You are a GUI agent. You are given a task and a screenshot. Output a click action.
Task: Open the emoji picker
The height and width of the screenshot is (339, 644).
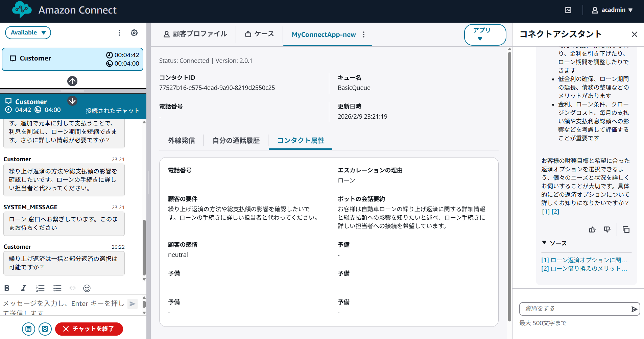coord(87,288)
